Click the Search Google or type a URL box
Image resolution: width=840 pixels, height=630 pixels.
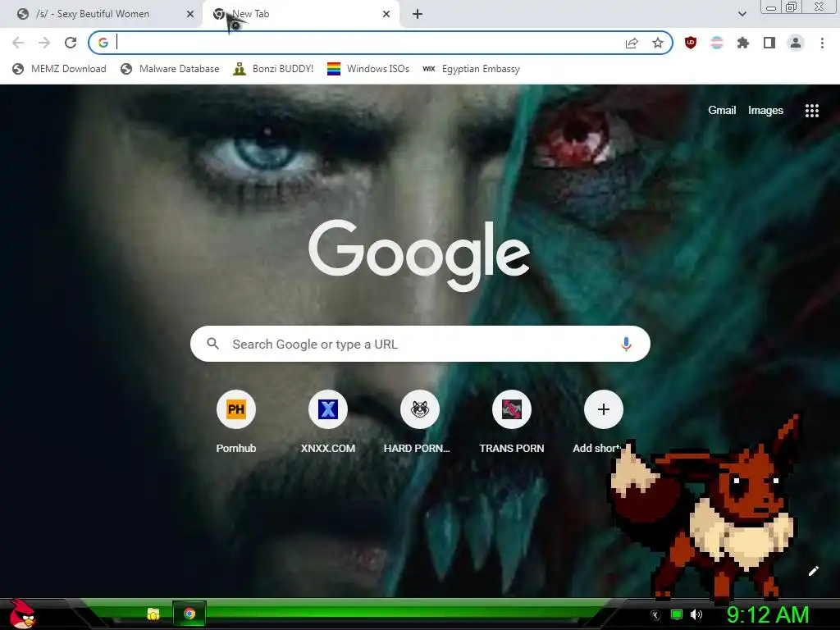pyautogui.click(x=420, y=344)
